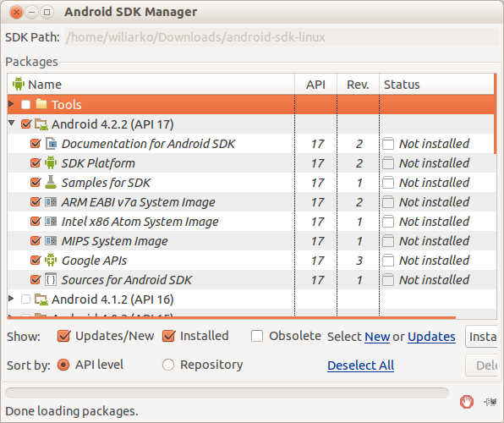Image resolution: width=504 pixels, height=423 pixels.
Task: Uncheck the SDK Platform checkbox
Action: (x=36, y=162)
